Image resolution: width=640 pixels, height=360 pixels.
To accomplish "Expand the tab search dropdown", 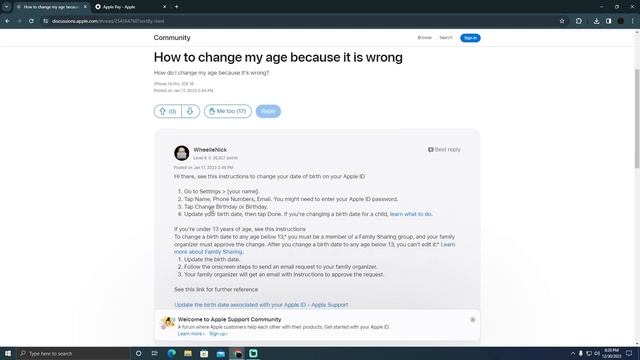I will 7,7.
